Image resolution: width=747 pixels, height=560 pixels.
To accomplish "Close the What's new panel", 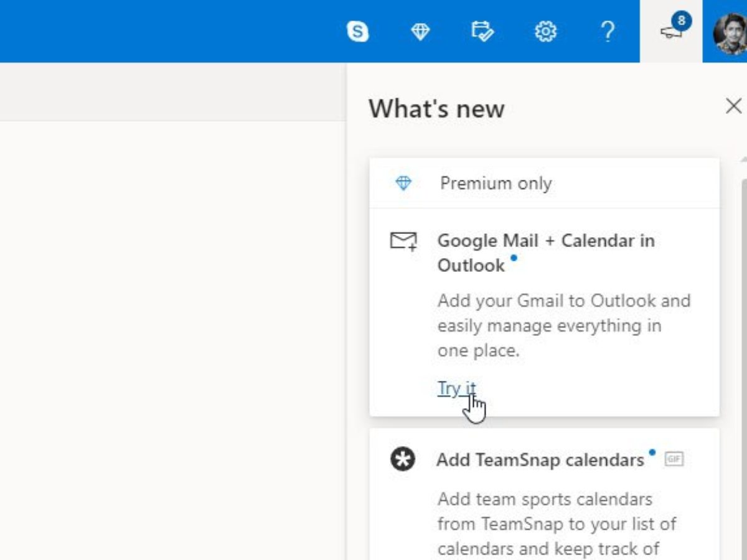I will 733,106.
